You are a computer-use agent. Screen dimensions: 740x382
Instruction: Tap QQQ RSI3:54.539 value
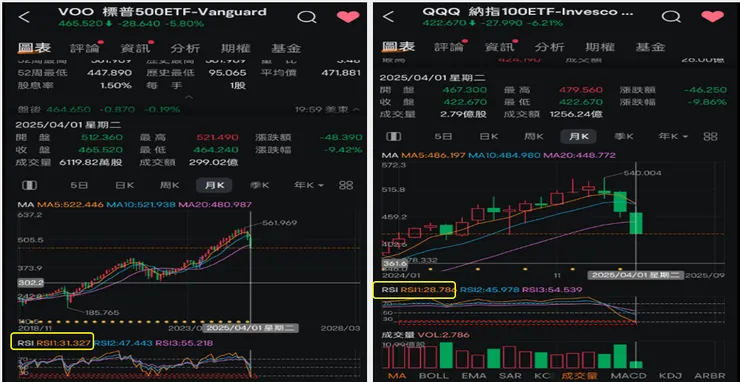click(x=553, y=289)
